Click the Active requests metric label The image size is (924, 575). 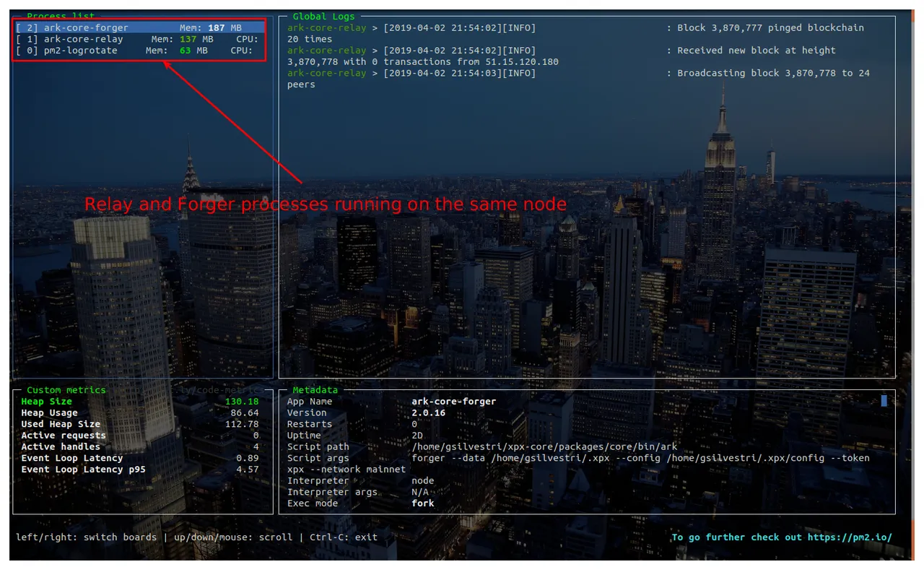[64, 436]
